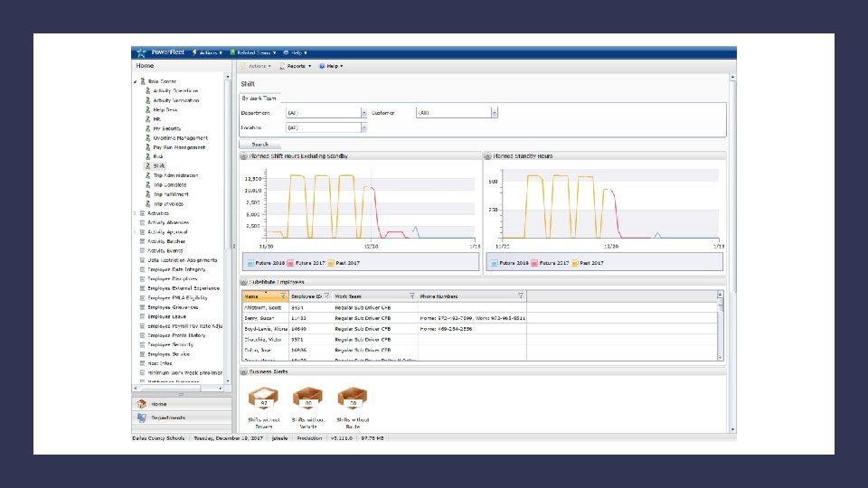The width and height of the screenshot is (868, 488).
Task: Open the Customer dropdown
Action: 494,113
